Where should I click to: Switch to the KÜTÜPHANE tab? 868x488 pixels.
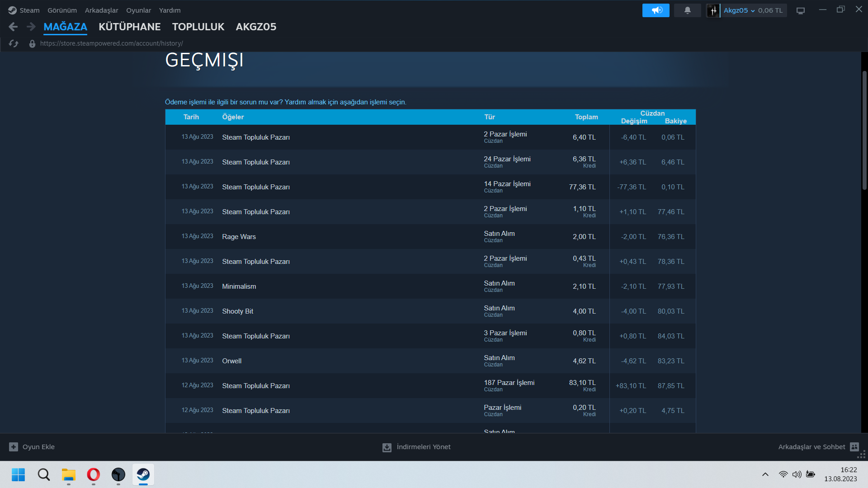click(129, 27)
